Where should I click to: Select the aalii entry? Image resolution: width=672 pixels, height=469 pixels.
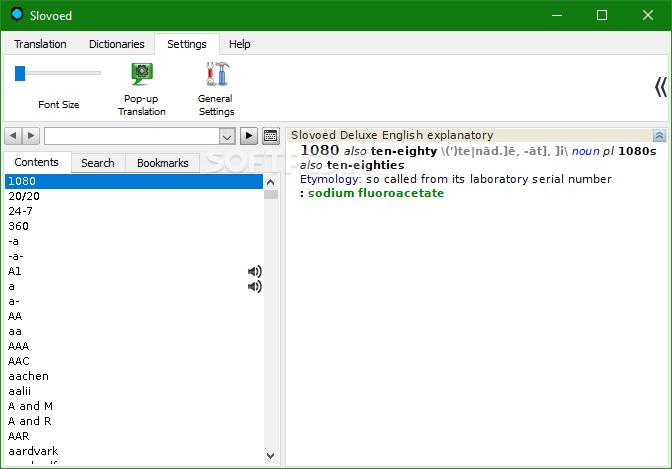coord(134,391)
